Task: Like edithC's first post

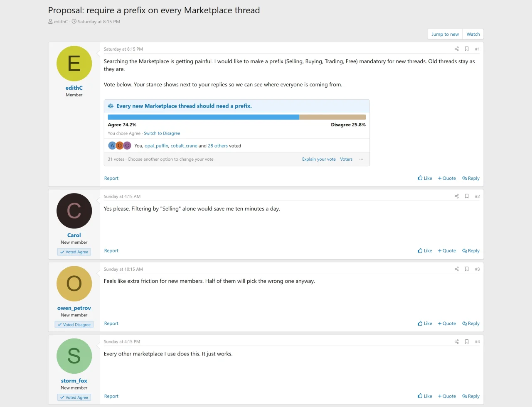Action: (425, 178)
